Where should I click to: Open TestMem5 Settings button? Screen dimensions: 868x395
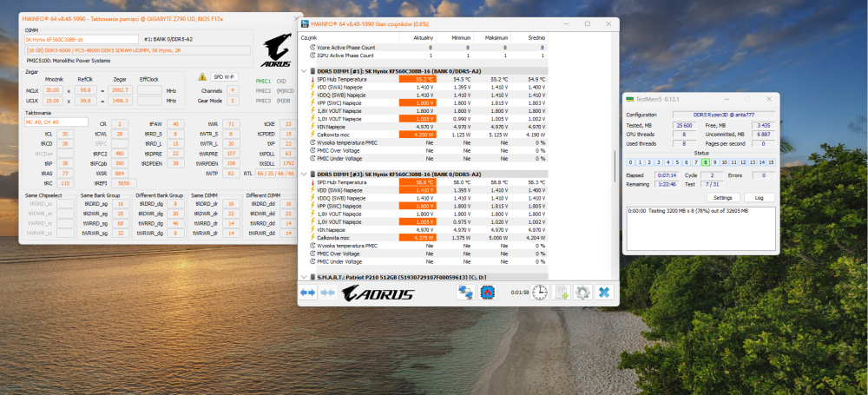(x=723, y=198)
